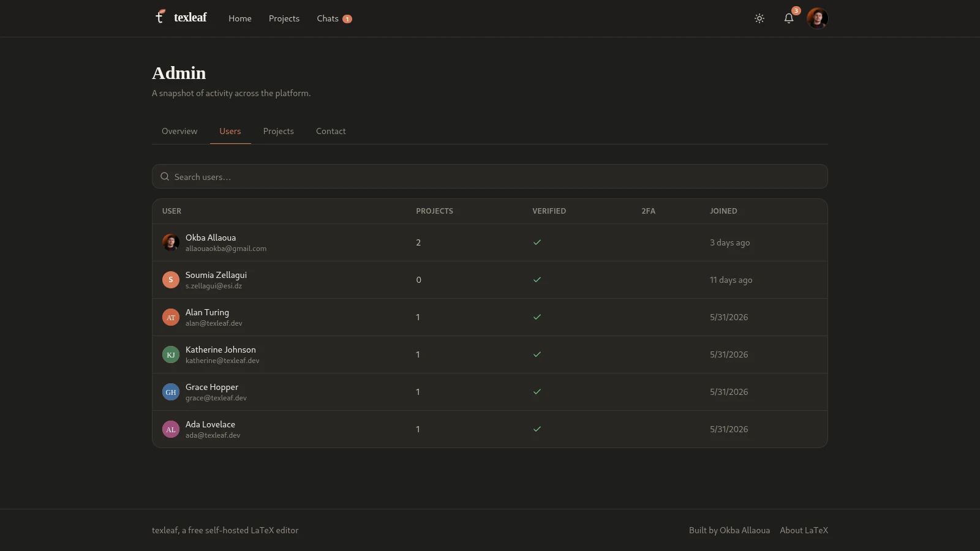Click verified checkmark for Ada Lovelace
The height and width of the screenshot is (551, 980).
(537, 429)
